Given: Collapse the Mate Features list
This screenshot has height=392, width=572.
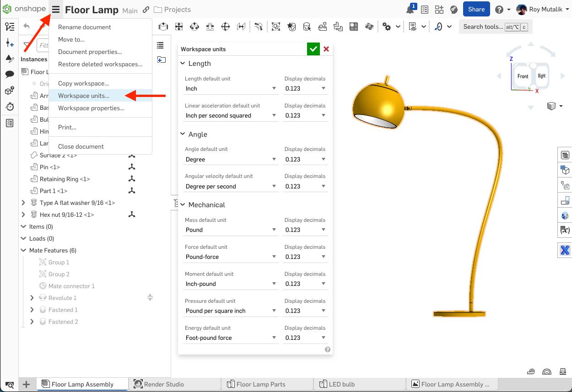Looking at the screenshot, I should pyautogui.click(x=23, y=250).
